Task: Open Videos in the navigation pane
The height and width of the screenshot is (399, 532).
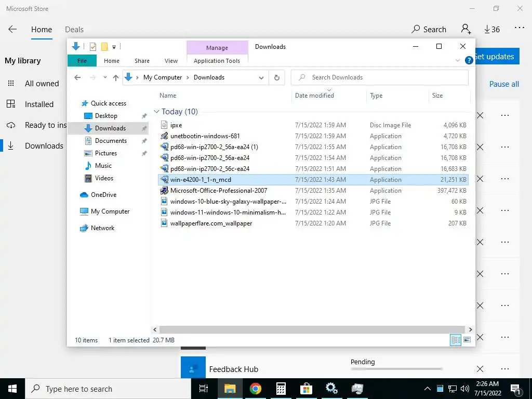Action: (x=104, y=178)
